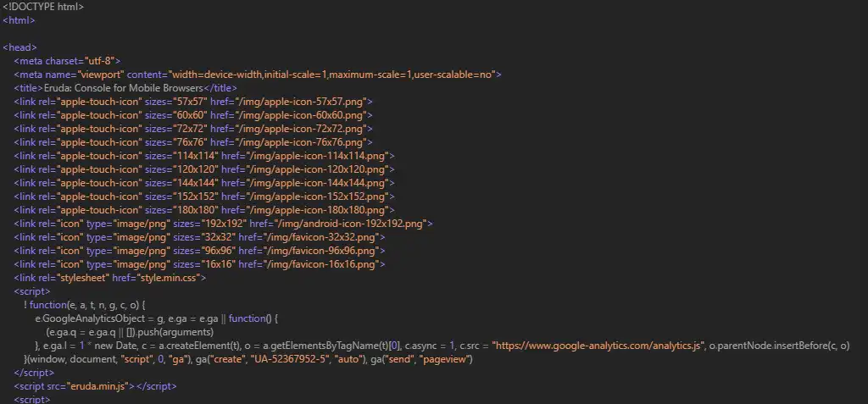The image size is (868, 404).
Task: Click the closing </script> tag line
Action: (34, 373)
